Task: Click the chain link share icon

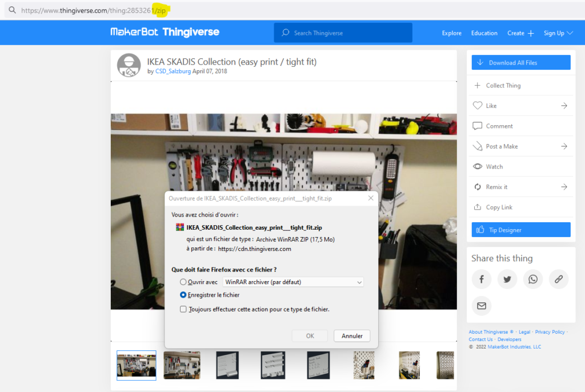Action: [x=559, y=279]
